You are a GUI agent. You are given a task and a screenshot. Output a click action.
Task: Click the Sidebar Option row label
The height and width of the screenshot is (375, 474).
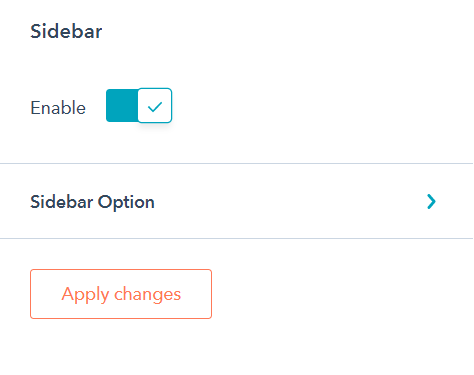point(92,202)
